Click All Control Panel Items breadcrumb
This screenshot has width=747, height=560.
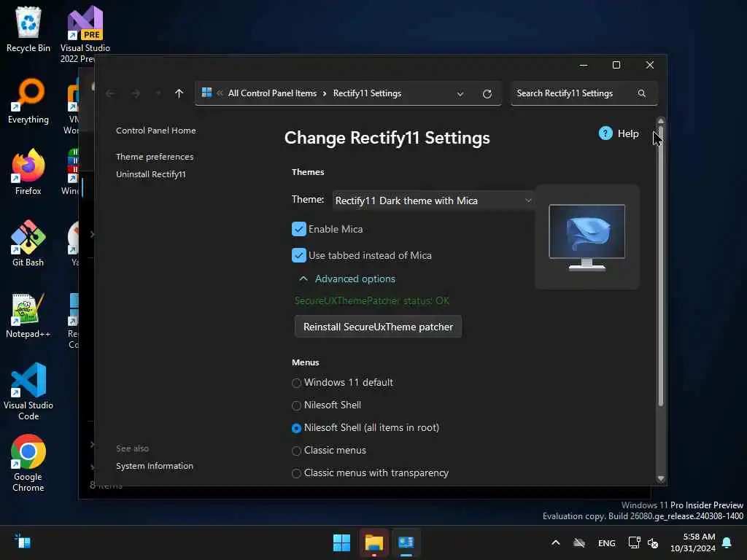point(272,93)
